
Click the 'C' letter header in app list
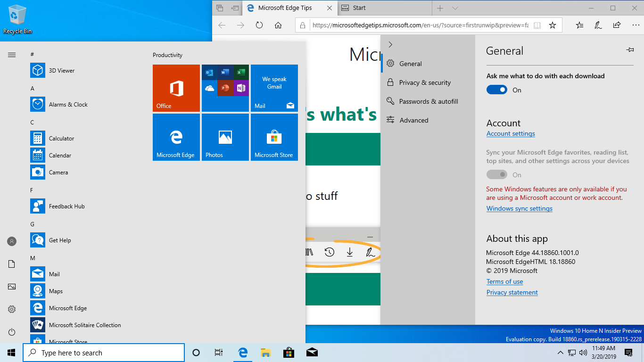click(x=32, y=123)
